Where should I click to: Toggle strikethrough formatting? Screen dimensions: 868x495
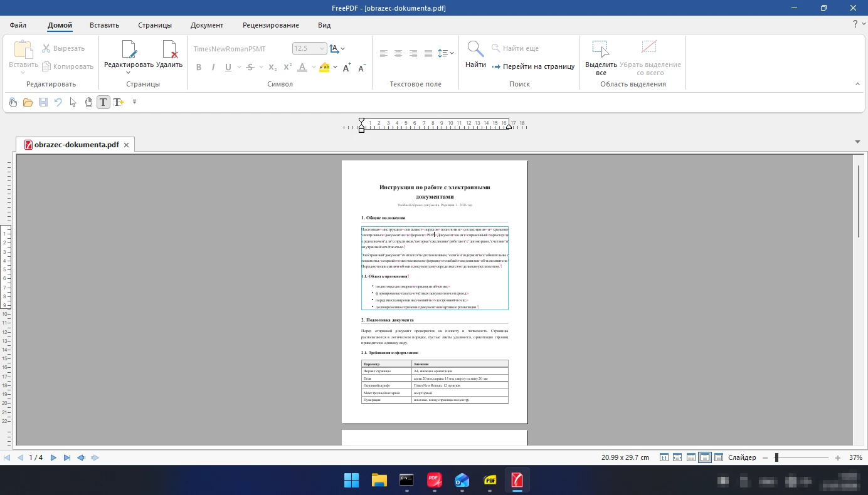point(250,68)
